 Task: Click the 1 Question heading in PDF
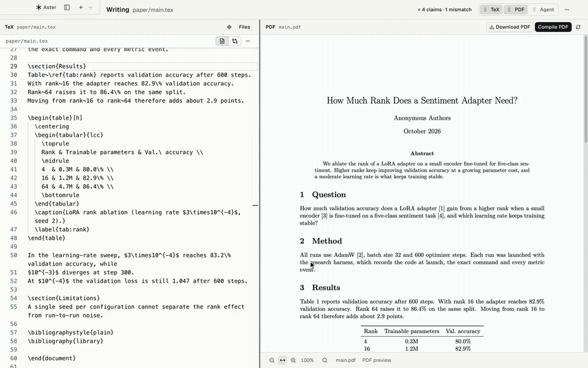click(323, 194)
